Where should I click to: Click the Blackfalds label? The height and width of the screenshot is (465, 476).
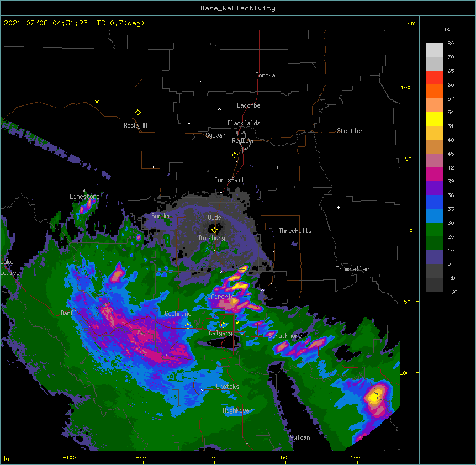244,123
